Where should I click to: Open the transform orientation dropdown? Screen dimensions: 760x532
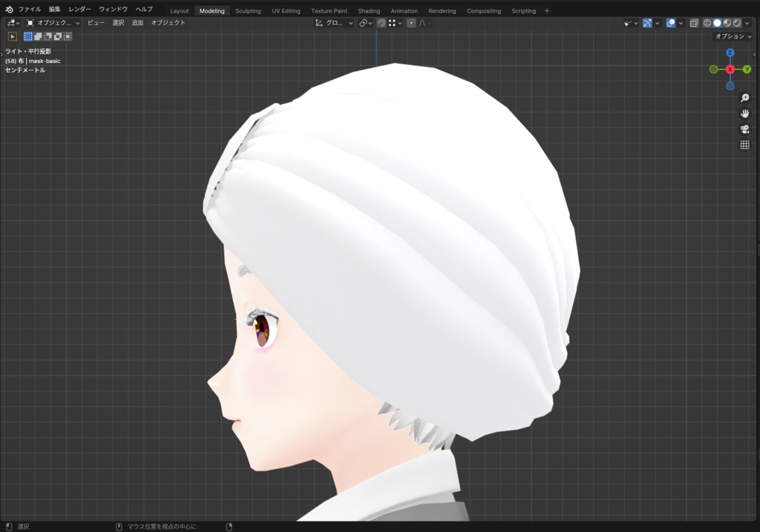[x=333, y=23]
